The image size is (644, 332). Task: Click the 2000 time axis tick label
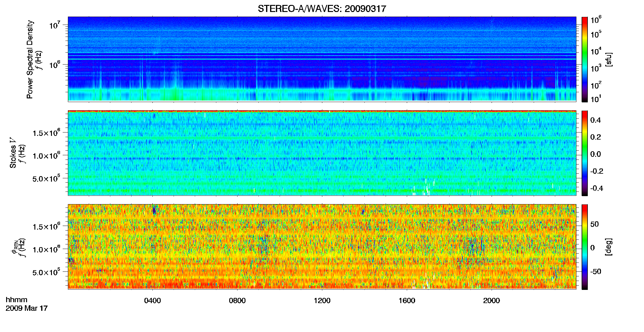[x=492, y=301]
